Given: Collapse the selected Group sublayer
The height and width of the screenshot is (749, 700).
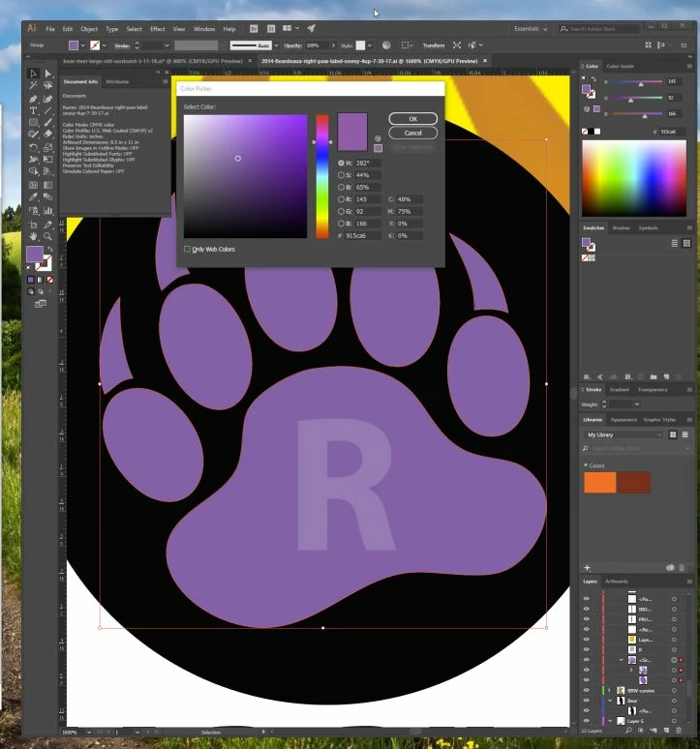Looking at the screenshot, I should pos(622,660).
